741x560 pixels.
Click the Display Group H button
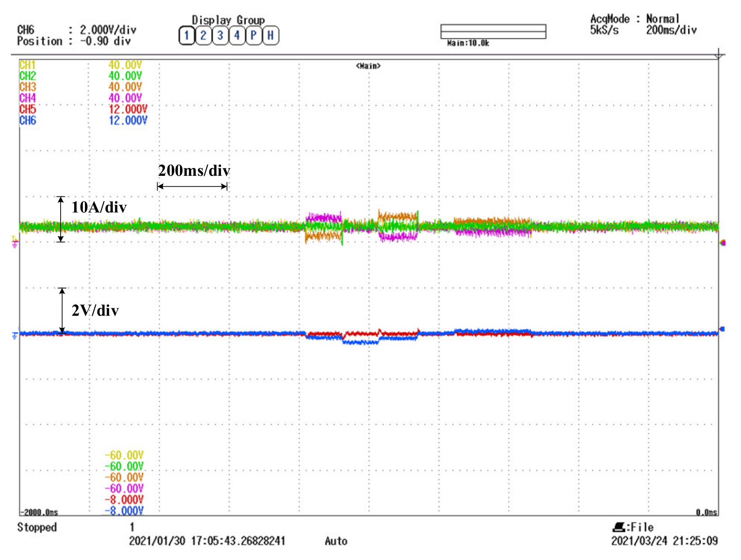[271, 36]
